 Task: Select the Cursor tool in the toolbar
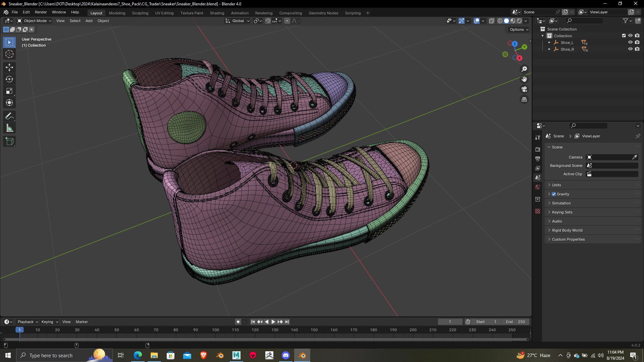9,54
